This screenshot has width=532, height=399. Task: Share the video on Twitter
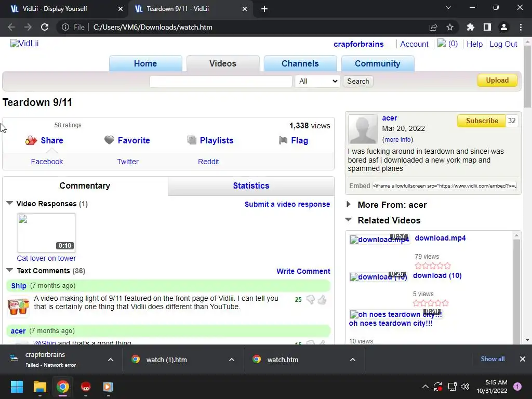pos(128,162)
